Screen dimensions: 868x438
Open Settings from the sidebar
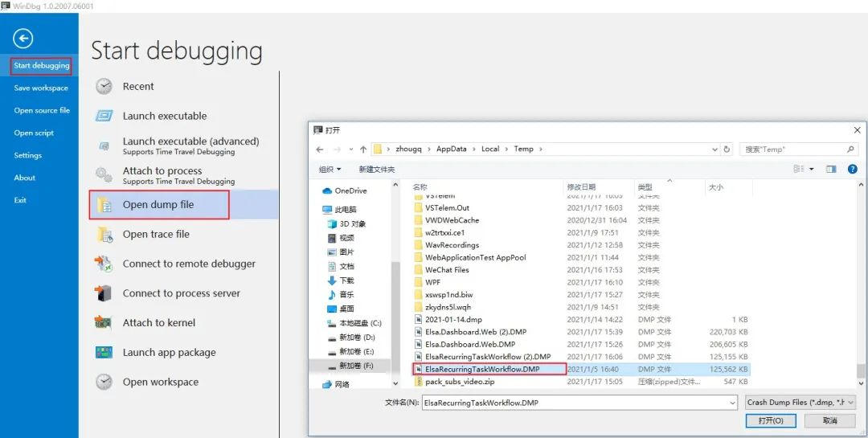coord(27,156)
